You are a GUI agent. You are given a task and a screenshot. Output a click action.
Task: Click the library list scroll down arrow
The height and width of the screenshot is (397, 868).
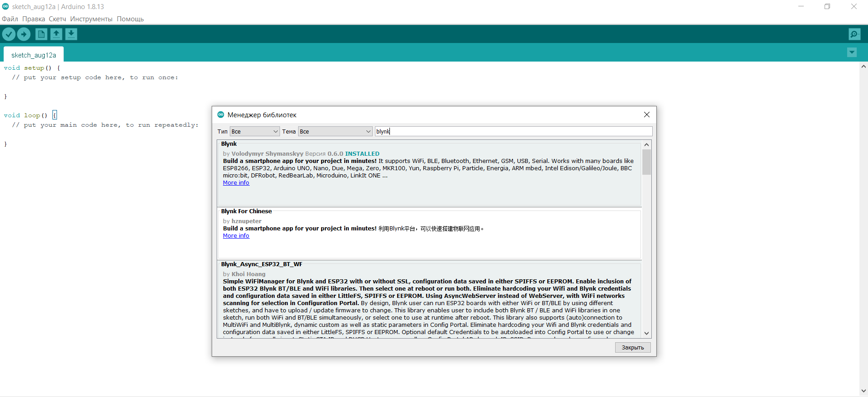(647, 333)
